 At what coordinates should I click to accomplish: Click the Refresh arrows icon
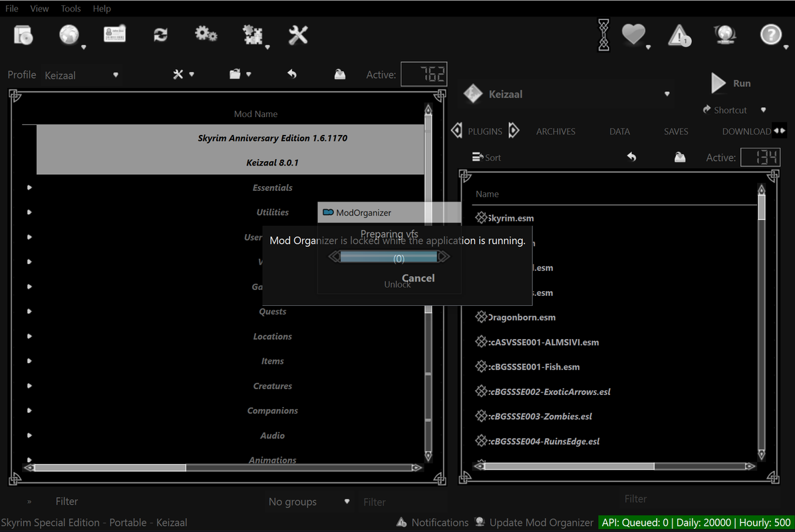tap(160, 35)
